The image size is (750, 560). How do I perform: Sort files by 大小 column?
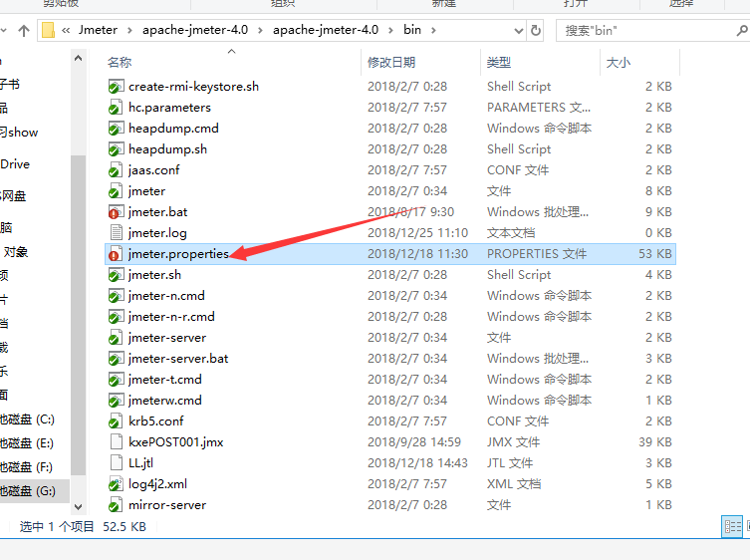pyautogui.click(x=618, y=63)
